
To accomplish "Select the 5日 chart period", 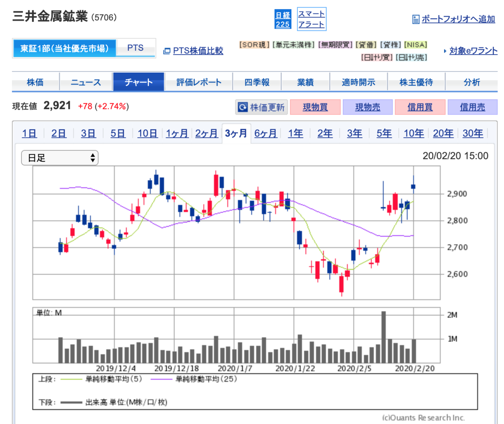I will [118, 134].
